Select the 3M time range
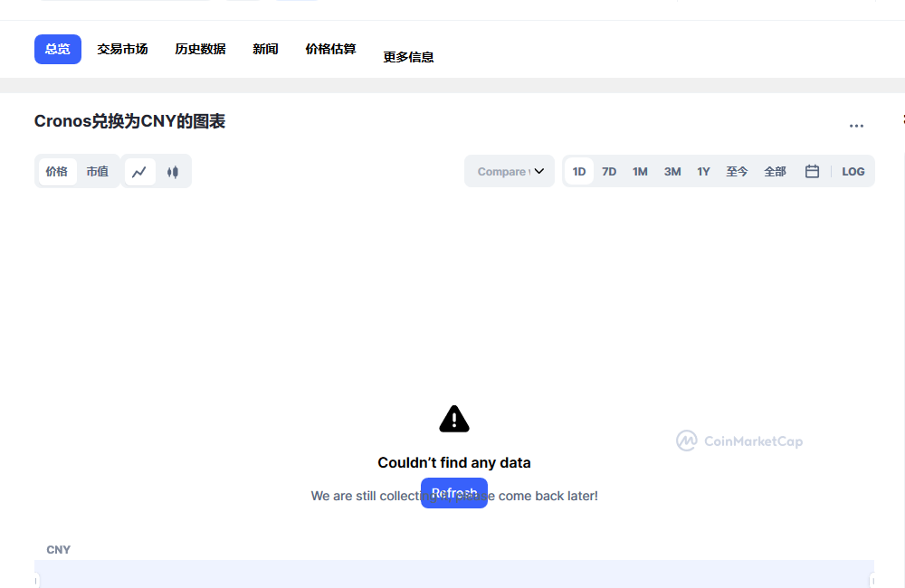Image resolution: width=905 pixels, height=588 pixels. (672, 171)
